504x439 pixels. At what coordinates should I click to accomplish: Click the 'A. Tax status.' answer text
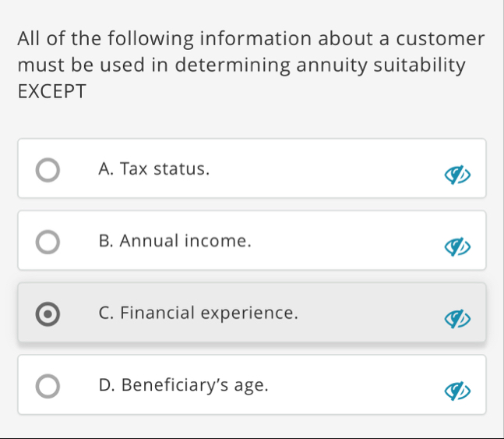[x=154, y=168]
